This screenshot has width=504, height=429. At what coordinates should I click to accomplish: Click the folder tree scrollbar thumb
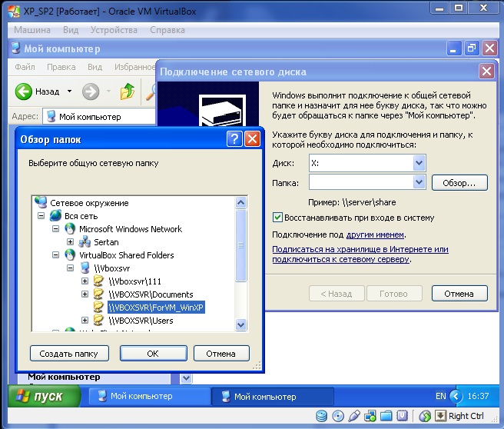coord(240,245)
